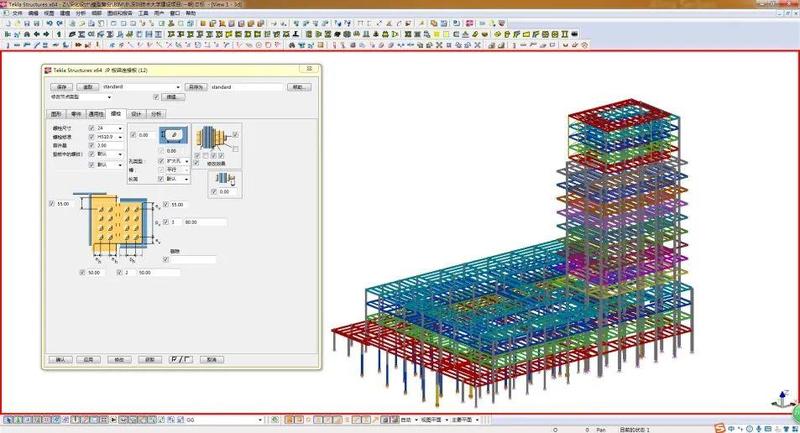
Task: Click the Redo arrow in the top toolbar
Action: click(61, 24)
